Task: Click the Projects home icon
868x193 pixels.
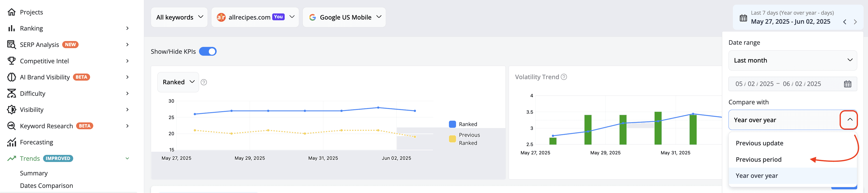Action: [12, 12]
